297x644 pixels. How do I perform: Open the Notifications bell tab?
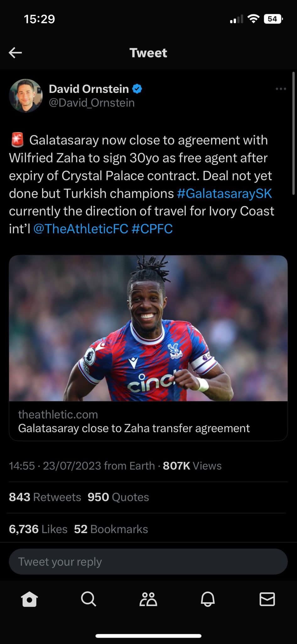tap(208, 599)
